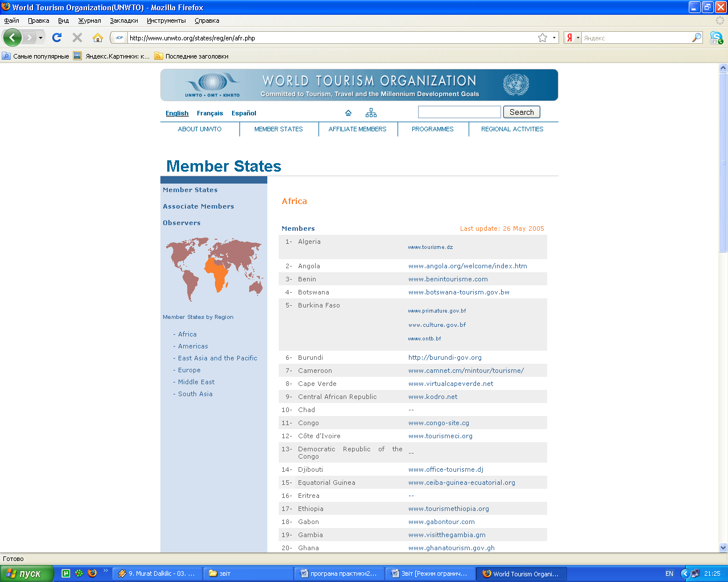
Task: Expand hidden tray icons with the arrow
Action: coord(685,573)
